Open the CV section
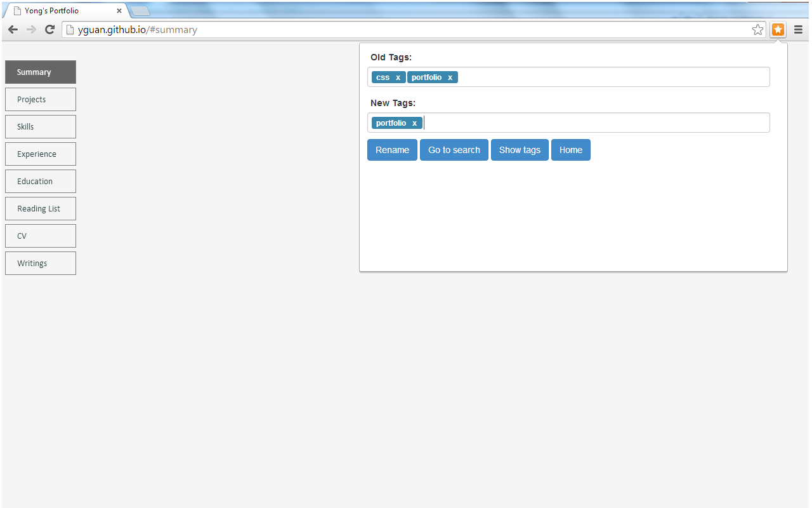This screenshot has width=812, height=508. 41,236
